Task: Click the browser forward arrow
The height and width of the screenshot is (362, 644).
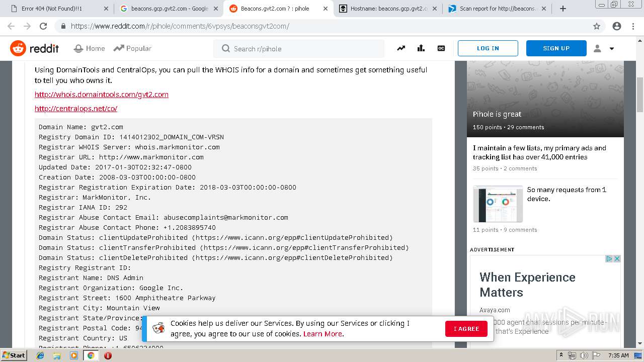Action: (27, 26)
